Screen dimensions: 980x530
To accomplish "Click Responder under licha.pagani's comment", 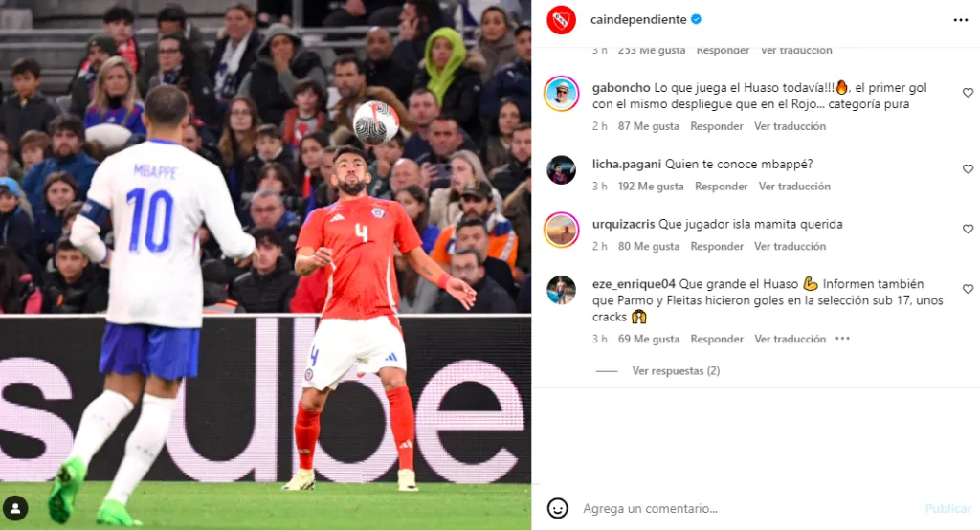I will click(722, 187).
